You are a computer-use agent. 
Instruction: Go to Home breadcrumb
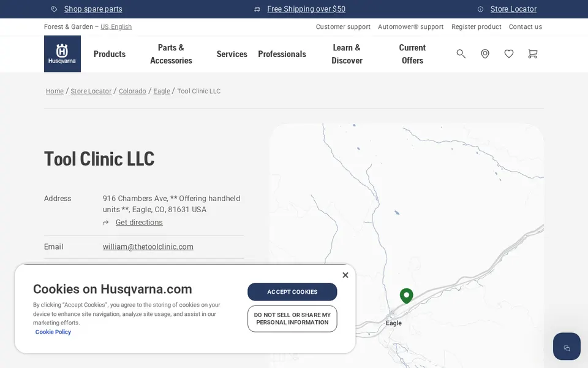pyautogui.click(x=55, y=91)
